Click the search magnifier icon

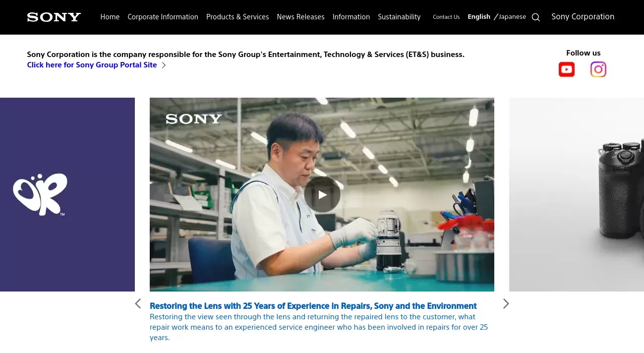point(536,17)
